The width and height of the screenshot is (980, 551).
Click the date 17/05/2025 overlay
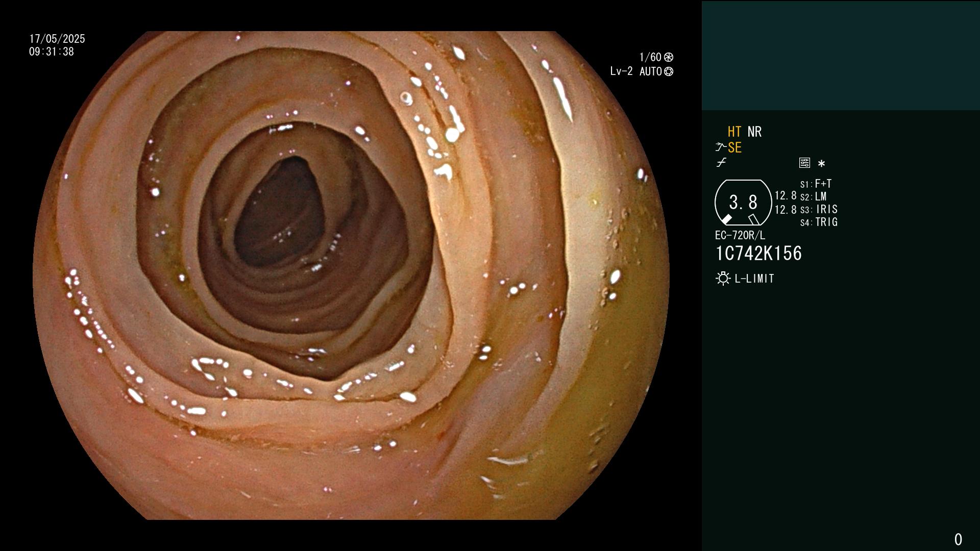pos(57,39)
